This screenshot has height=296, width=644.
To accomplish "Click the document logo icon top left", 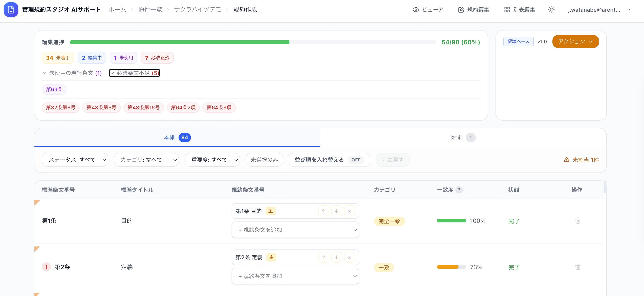I will [x=11, y=9].
